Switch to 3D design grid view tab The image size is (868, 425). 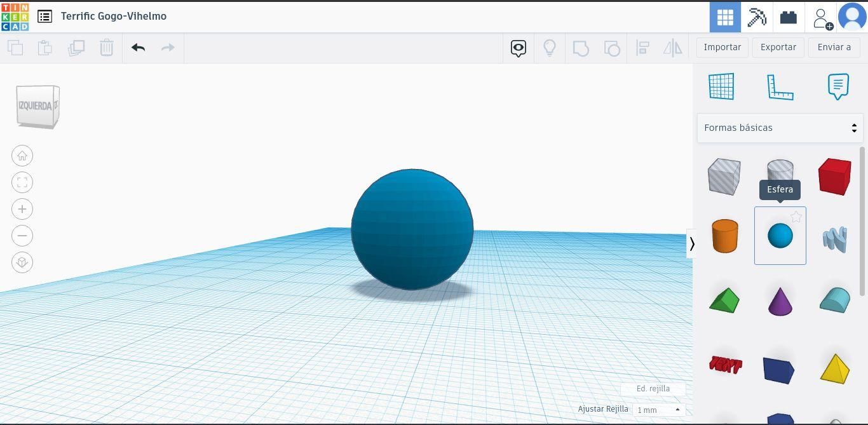(x=725, y=17)
